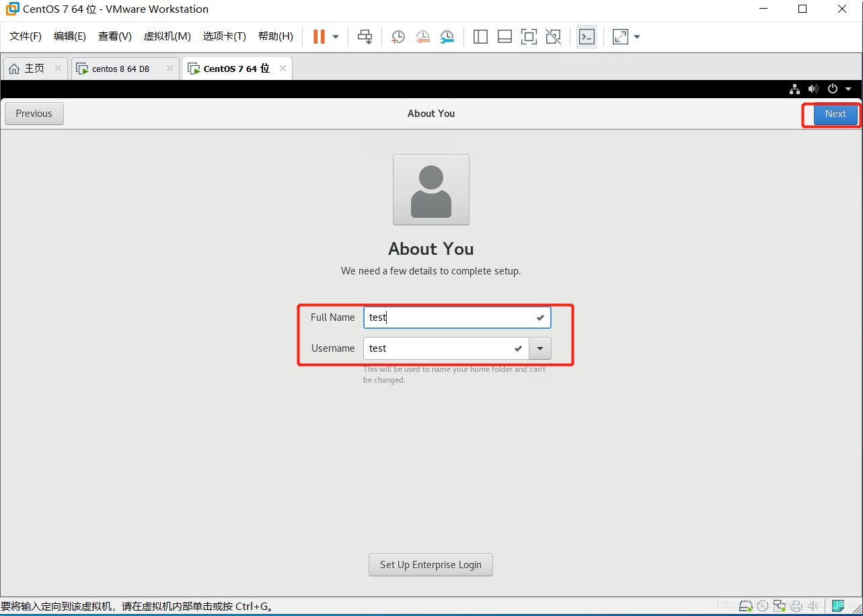
Task: Open the snapshot manager wrench-clock icon
Action: [447, 36]
